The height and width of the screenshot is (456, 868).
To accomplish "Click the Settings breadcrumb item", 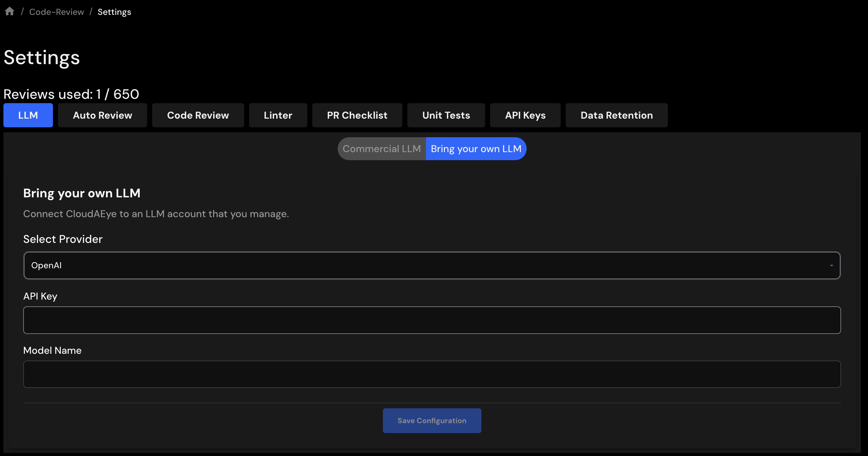I will coord(114,12).
